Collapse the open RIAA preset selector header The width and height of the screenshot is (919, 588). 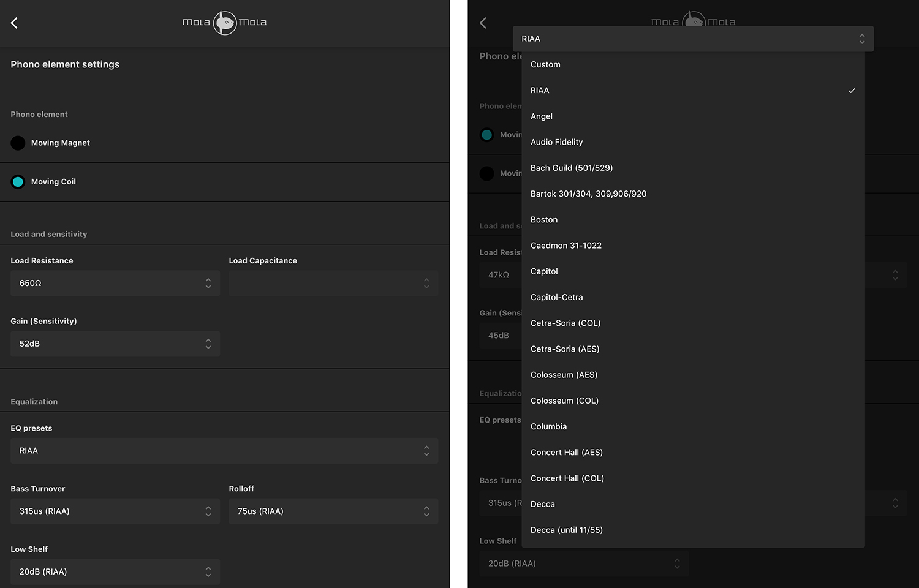[693, 39]
